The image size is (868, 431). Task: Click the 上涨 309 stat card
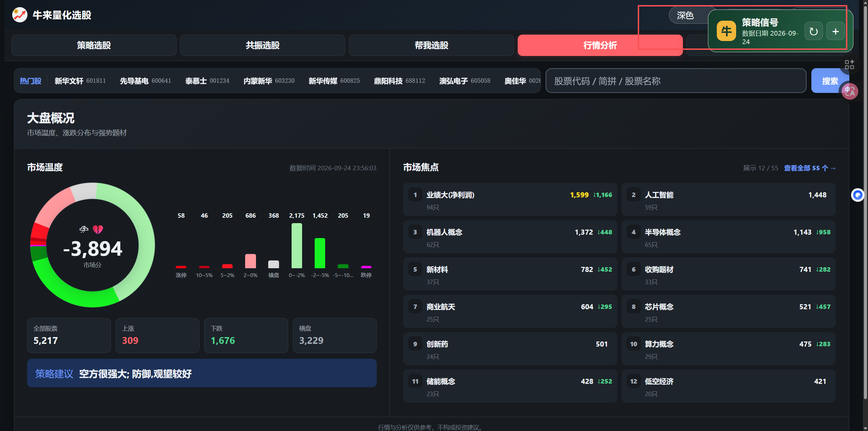pos(157,335)
